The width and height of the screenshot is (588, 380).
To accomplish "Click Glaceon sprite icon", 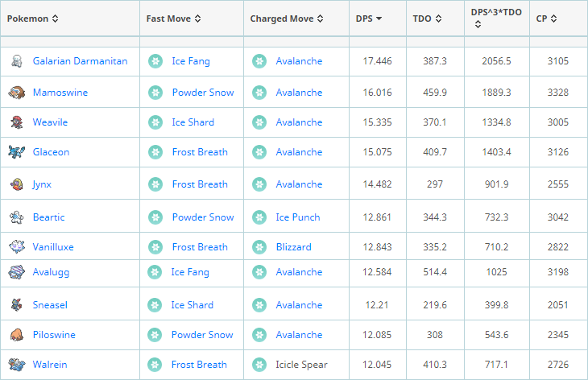I will pyautogui.click(x=16, y=152).
